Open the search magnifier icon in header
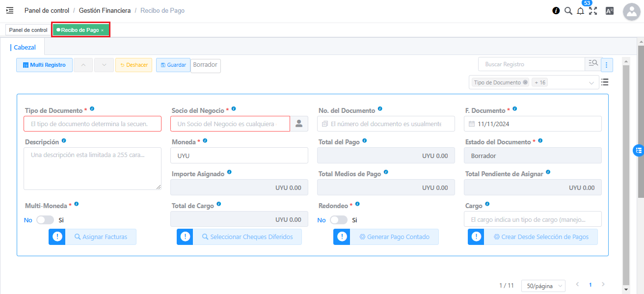644x294 pixels. coord(568,11)
